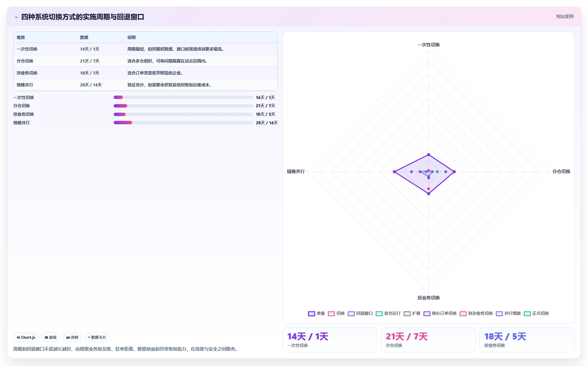Click the radar axis label 按业务切换
This screenshot has height=366, width=588.
[429, 298]
